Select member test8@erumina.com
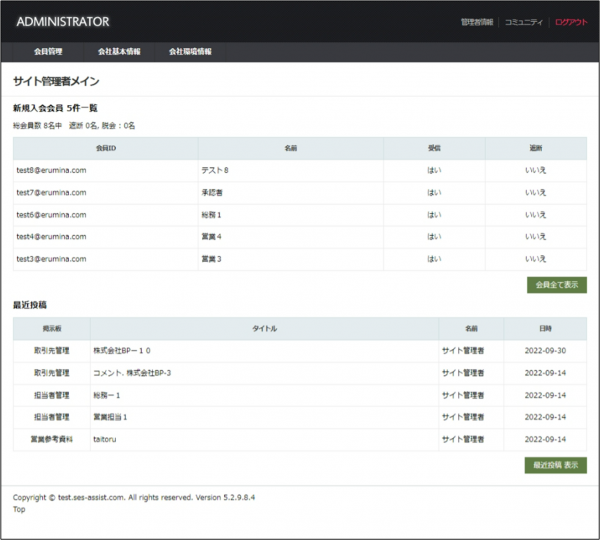Image resolution: width=600 pixels, height=540 pixels. [x=52, y=170]
